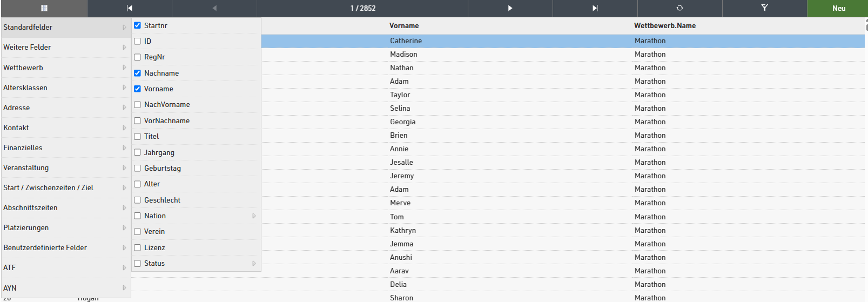Select the row with Vorname Catherine

[406, 41]
